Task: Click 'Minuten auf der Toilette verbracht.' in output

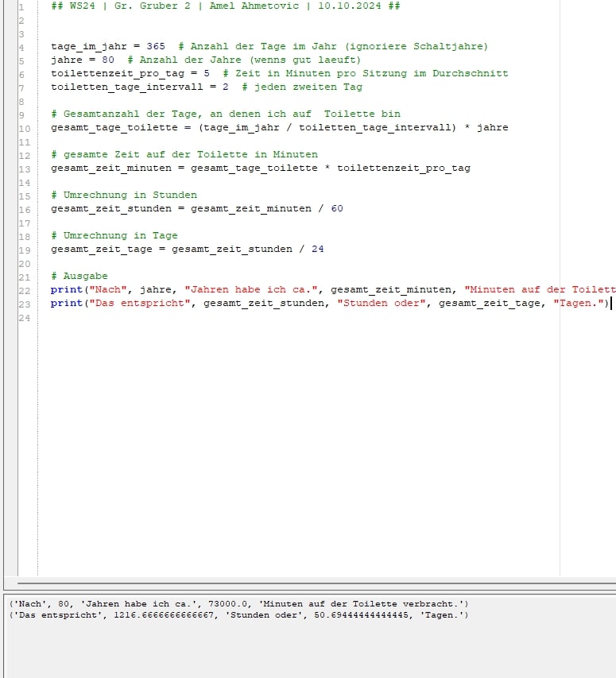Action: [361, 603]
